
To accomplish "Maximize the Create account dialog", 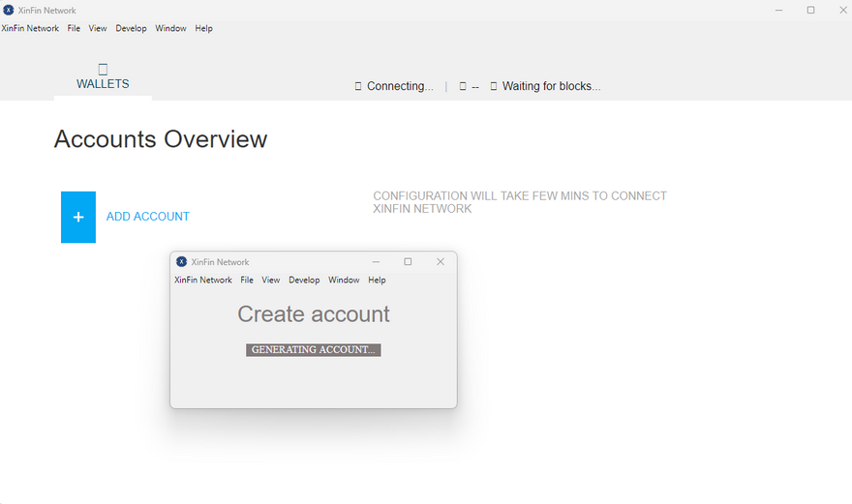I will [x=408, y=262].
